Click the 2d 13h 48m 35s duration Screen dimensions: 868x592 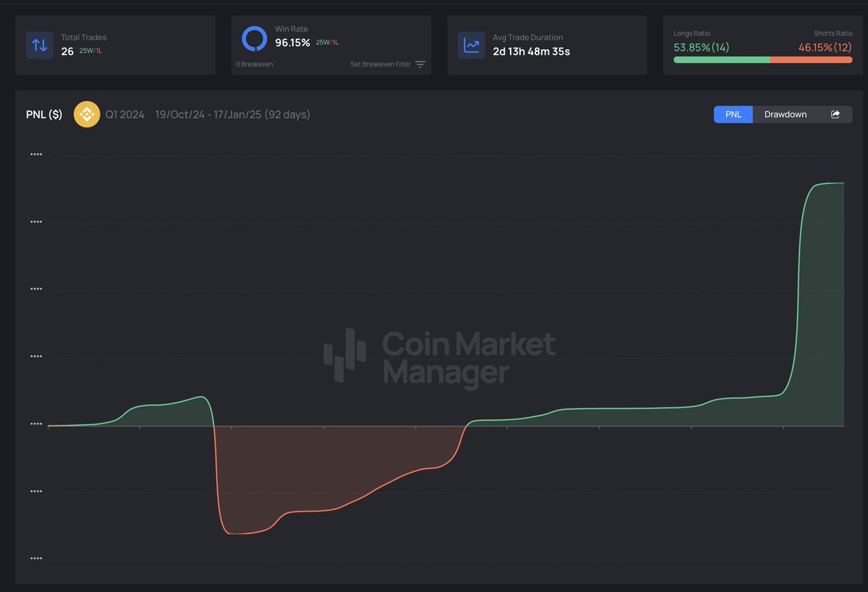pos(532,51)
